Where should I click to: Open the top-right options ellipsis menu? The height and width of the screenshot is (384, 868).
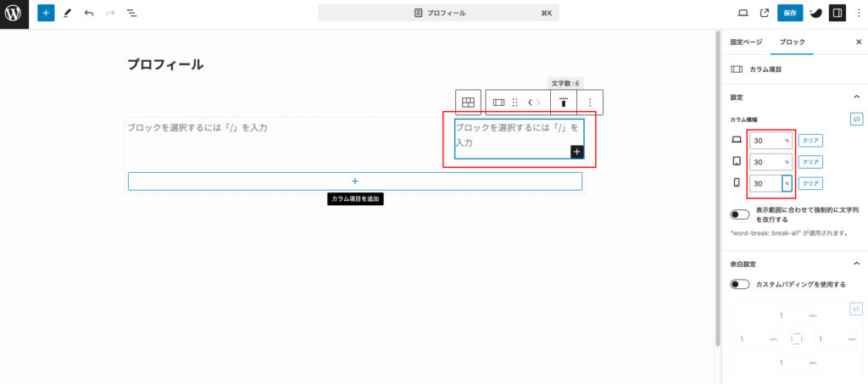pyautogui.click(x=859, y=13)
